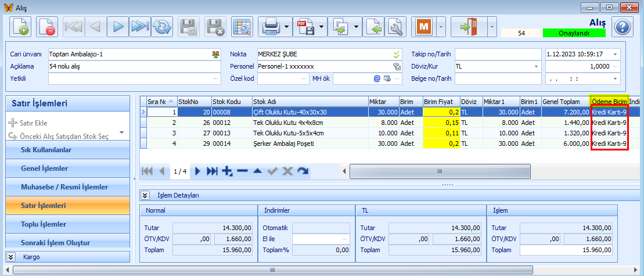Collapse the İşlem Detayları panel
This screenshot has width=644, height=276.
145,196
